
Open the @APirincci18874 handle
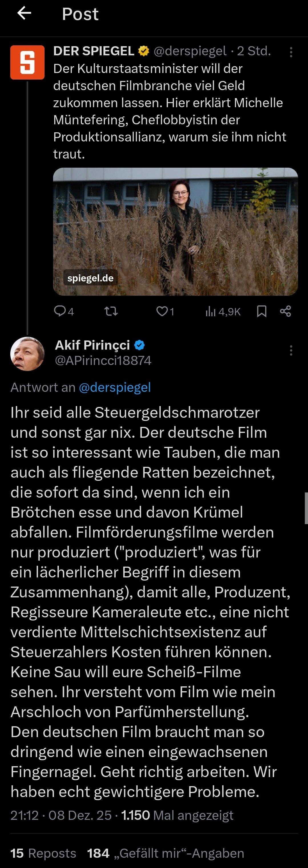click(103, 360)
